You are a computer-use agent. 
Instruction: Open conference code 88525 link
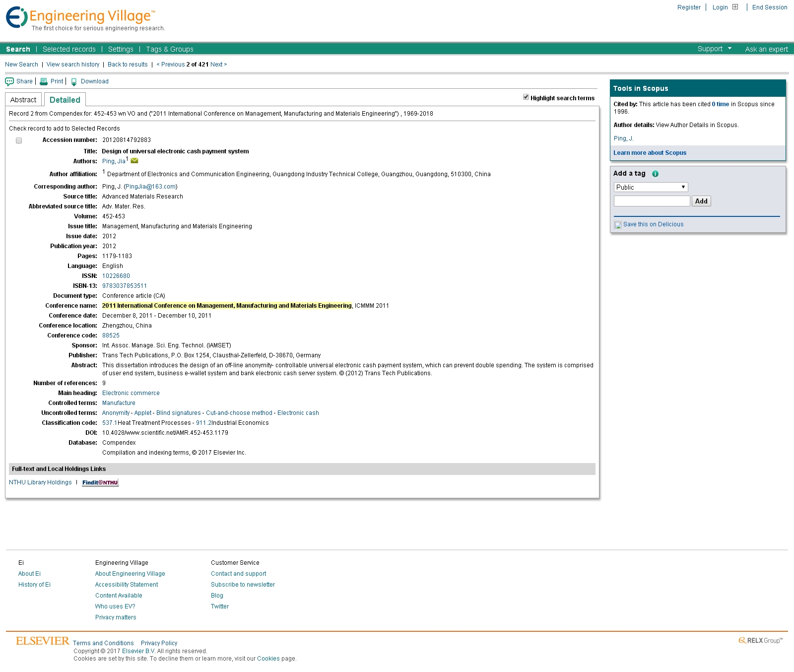tap(111, 336)
